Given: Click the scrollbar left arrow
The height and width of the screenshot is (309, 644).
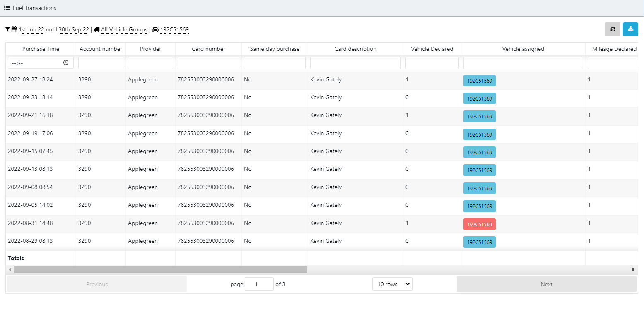Looking at the screenshot, I should click(x=10, y=269).
